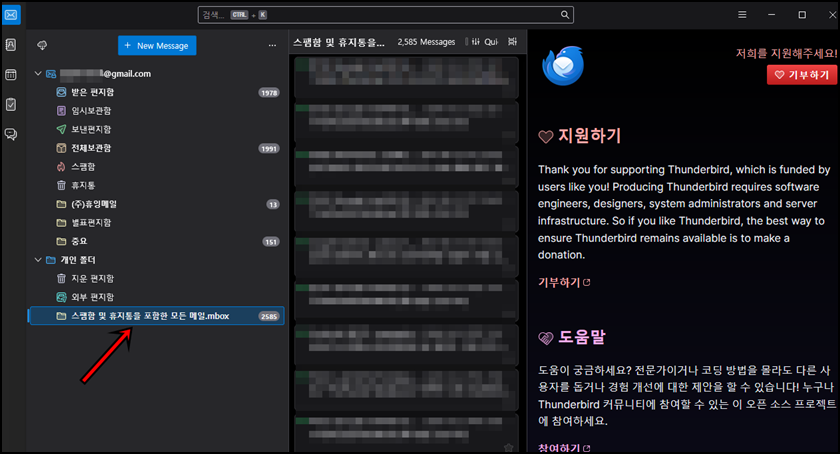Select the 휴지통 trash folder
The image size is (840, 454).
click(156, 185)
